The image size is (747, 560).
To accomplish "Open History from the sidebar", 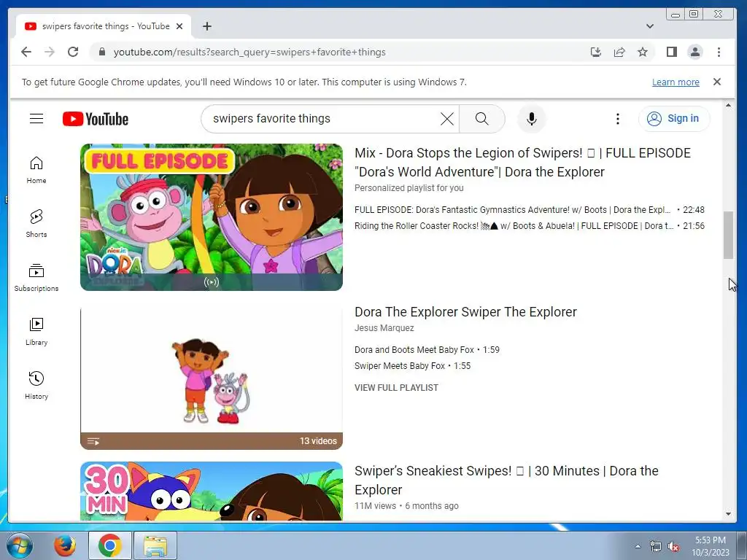I will point(36,385).
